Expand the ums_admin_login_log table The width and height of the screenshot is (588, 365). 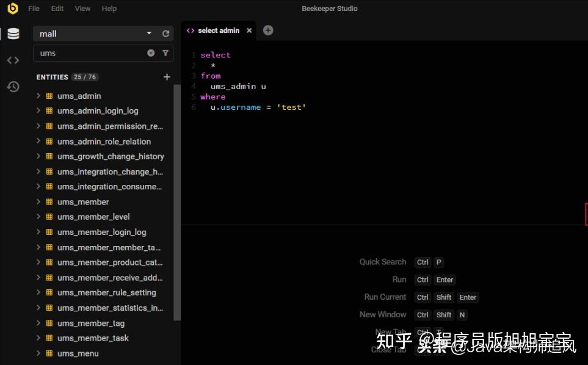[38, 110]
